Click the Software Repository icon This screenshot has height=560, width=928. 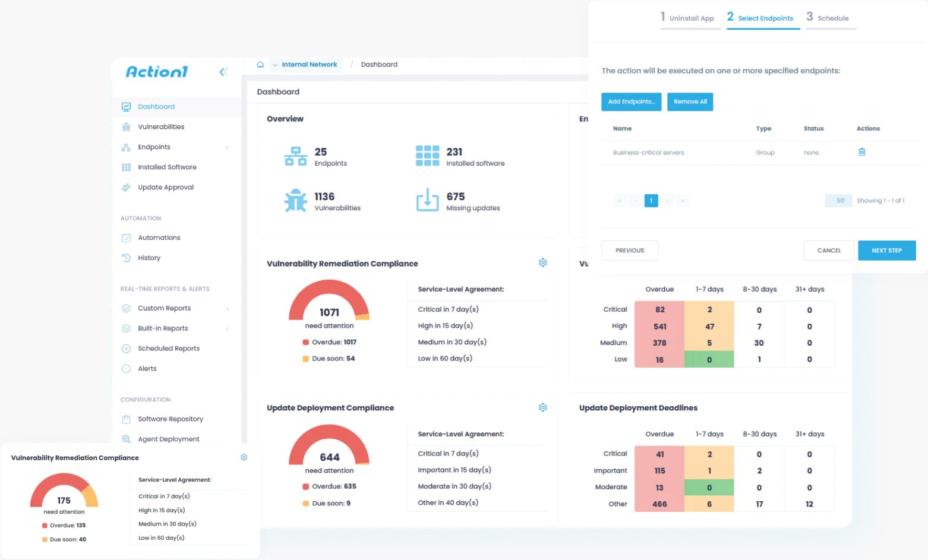tap(126, 419)
